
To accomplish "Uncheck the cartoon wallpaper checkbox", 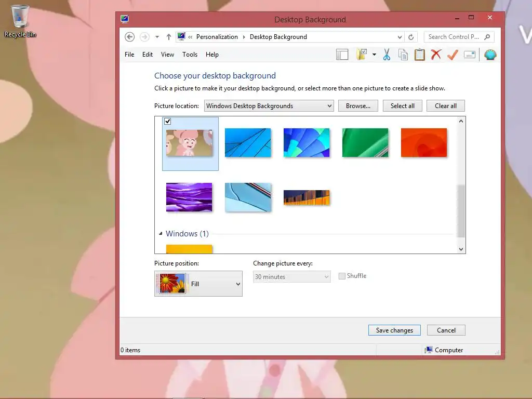I will click(168, 121).
